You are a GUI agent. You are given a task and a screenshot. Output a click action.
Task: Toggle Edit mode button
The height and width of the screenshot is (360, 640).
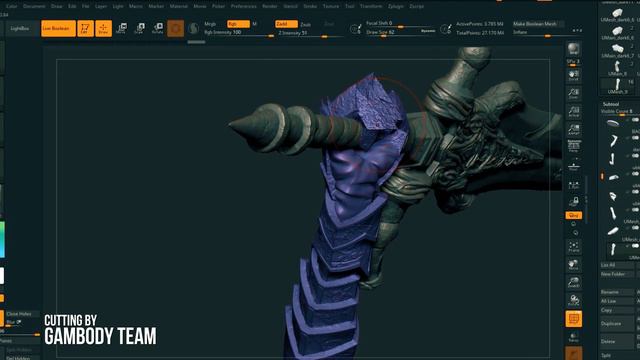[x=85, y=28]
